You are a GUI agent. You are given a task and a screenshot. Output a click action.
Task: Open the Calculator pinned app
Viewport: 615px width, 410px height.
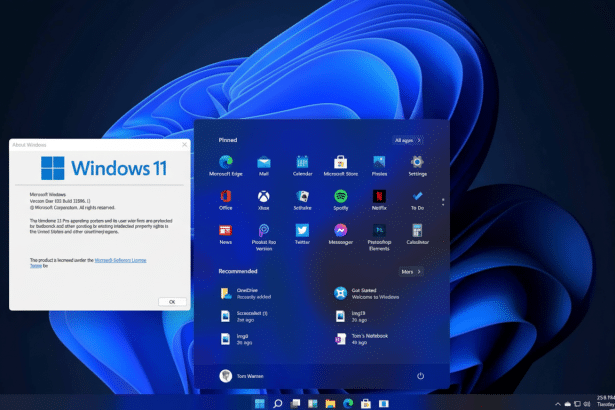point(417,234)
